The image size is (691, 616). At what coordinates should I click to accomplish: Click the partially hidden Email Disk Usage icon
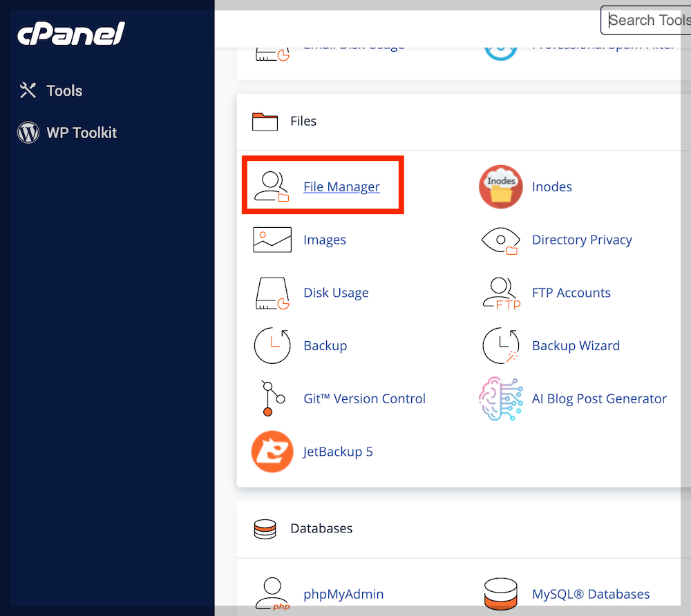[x=272, y=54]
